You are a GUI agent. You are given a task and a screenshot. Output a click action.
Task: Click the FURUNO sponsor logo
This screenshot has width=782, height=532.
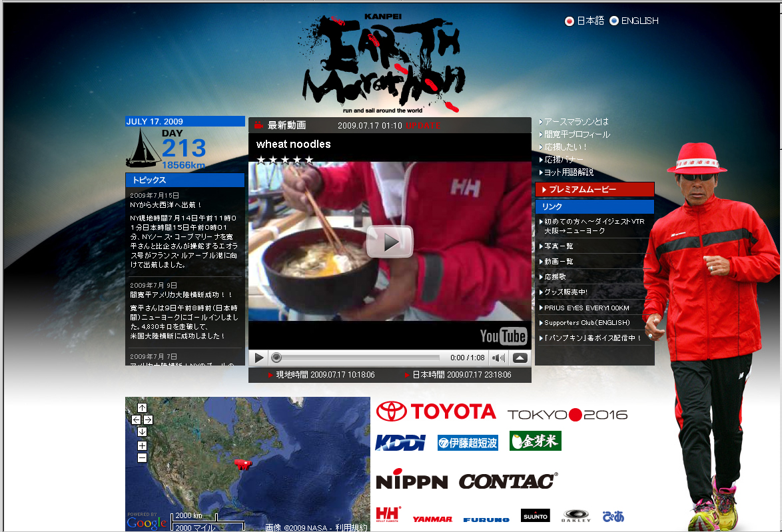(486, 519)
